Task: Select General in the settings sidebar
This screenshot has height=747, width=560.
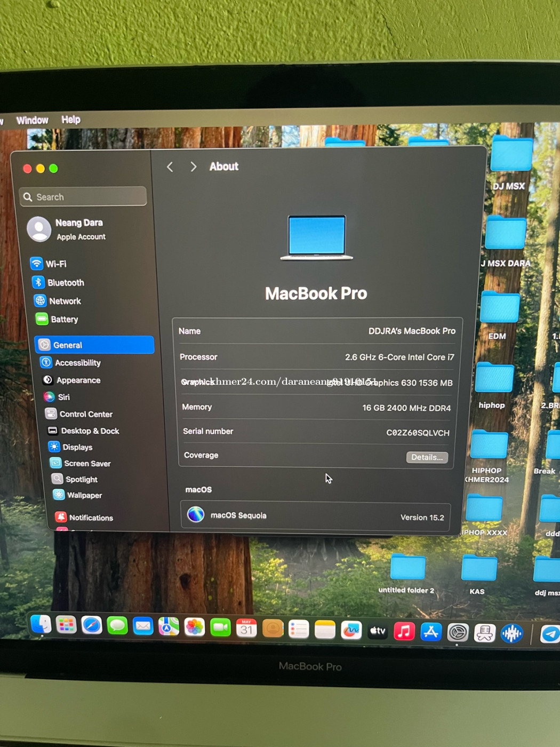Action: 95,345
